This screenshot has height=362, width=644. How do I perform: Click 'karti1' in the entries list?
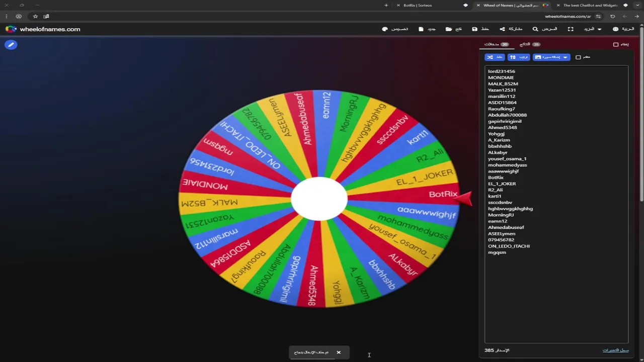[x=495, y=196]
